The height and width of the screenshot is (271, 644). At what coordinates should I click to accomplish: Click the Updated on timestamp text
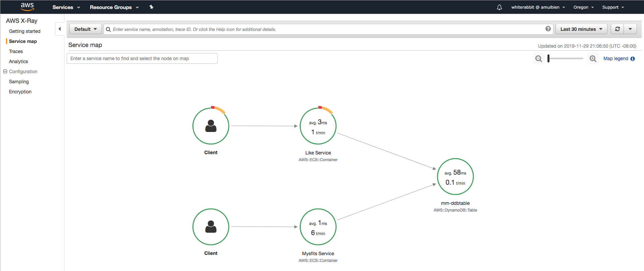click(587, 46)
